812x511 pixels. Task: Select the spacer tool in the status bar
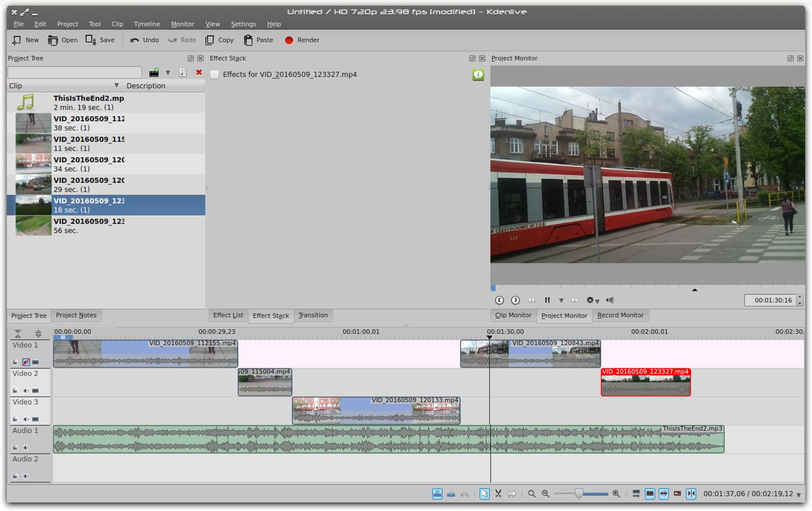click(513, 494)
